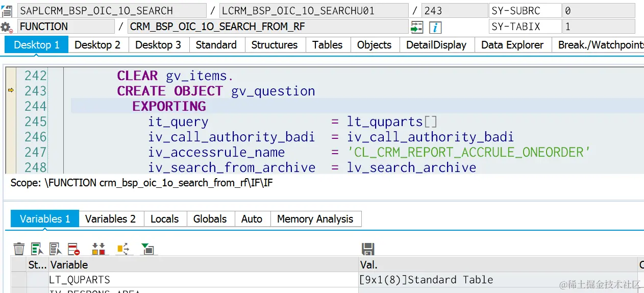Click the floppy disk save icon
This screenshot has height=293, width=644.
(368, 249)
